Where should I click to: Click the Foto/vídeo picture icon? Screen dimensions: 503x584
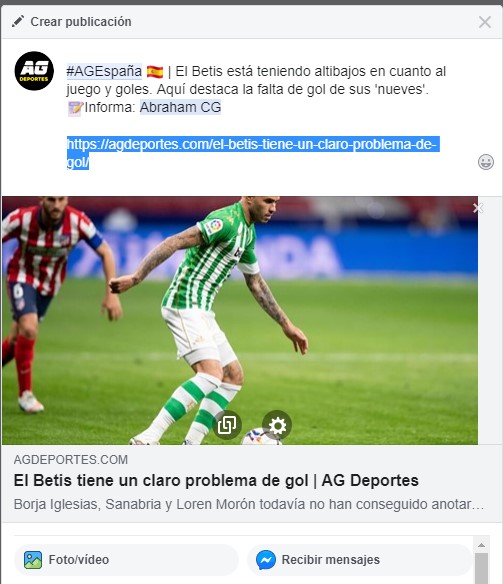click(33, 560)
